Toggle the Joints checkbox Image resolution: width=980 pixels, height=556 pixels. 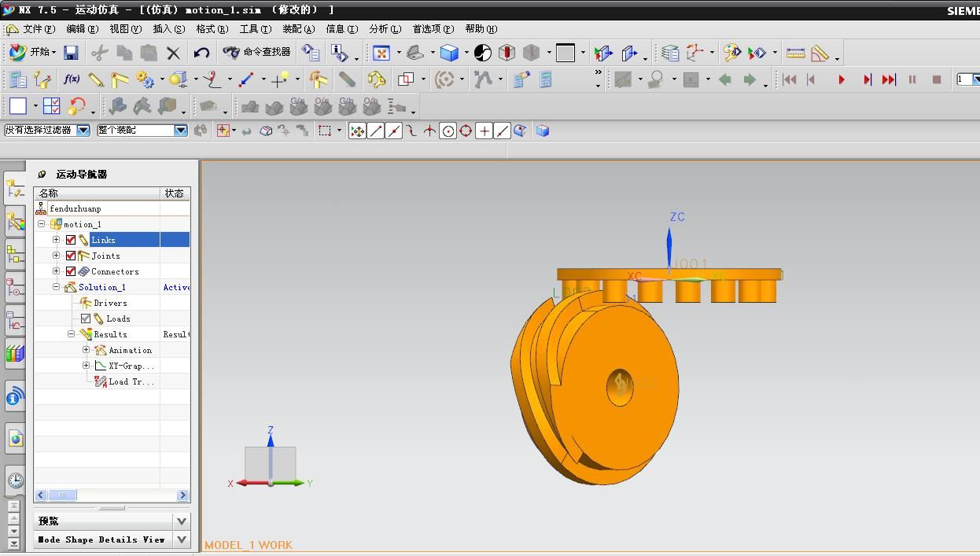tap(71, 256)
